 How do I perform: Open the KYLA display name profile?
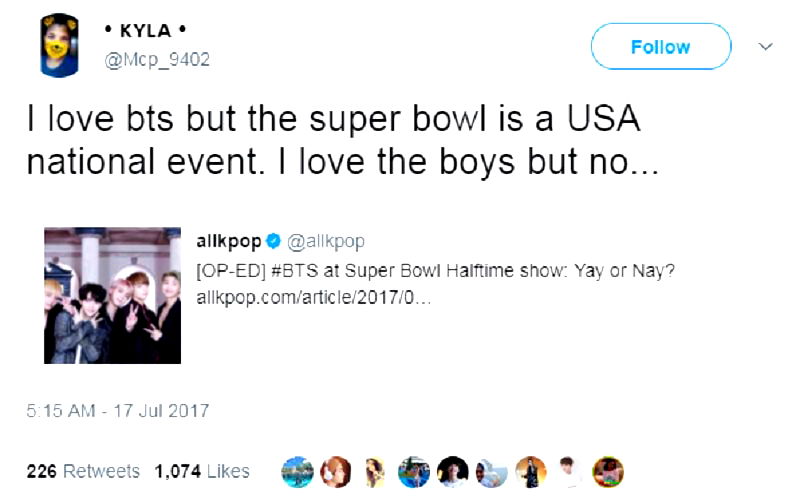(x=145, y=31)
